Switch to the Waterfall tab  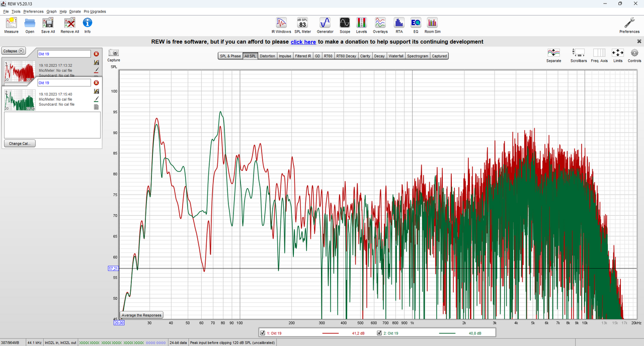(396, 56)
